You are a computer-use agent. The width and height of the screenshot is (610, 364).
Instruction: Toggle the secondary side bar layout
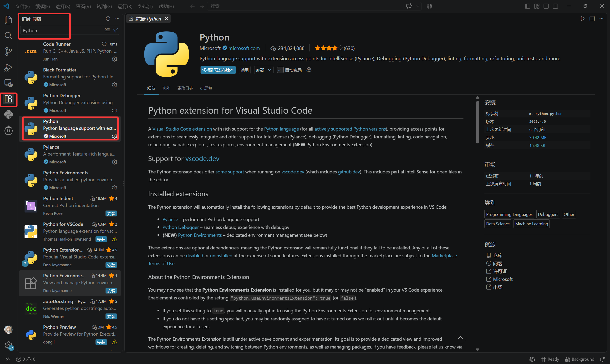555,6
